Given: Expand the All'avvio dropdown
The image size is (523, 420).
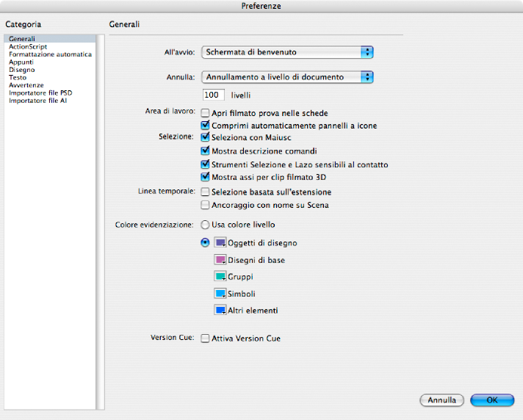Looking at the screenshot, I should [x=288, y=52].
